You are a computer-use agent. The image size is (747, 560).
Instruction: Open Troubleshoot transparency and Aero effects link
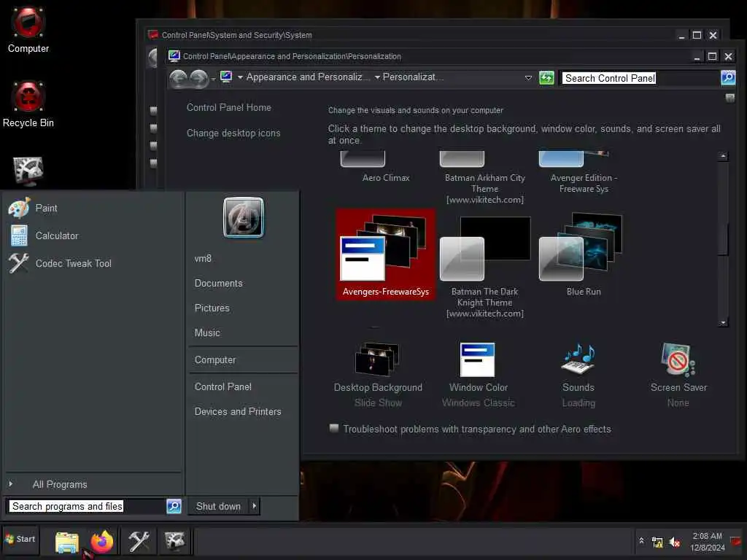pyautogui.click(x=477, y=429)
